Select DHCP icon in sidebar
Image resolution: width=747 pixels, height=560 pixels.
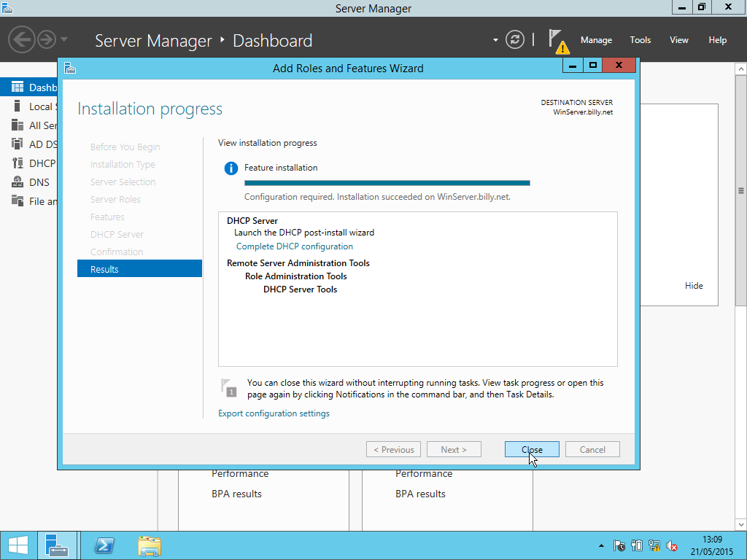point(18,163)
